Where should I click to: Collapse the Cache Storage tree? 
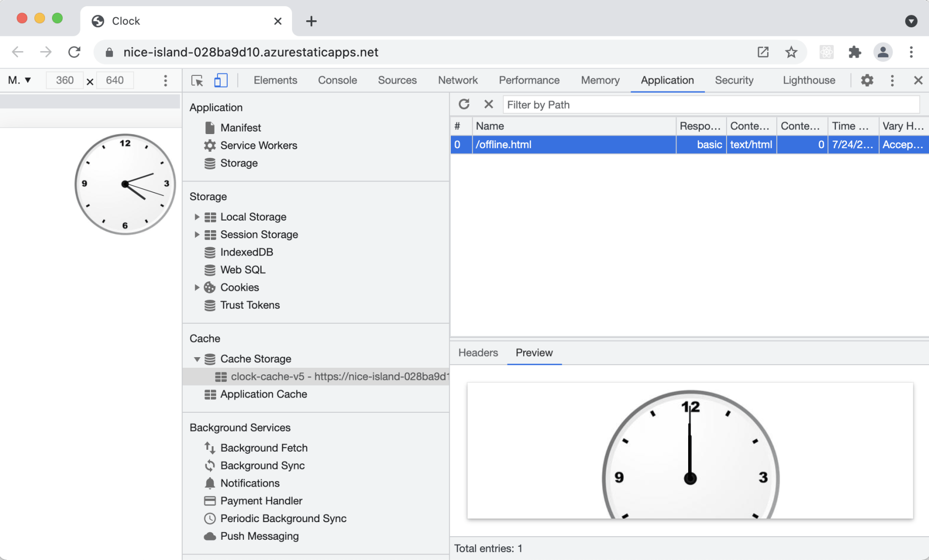[x=197, y=359]
